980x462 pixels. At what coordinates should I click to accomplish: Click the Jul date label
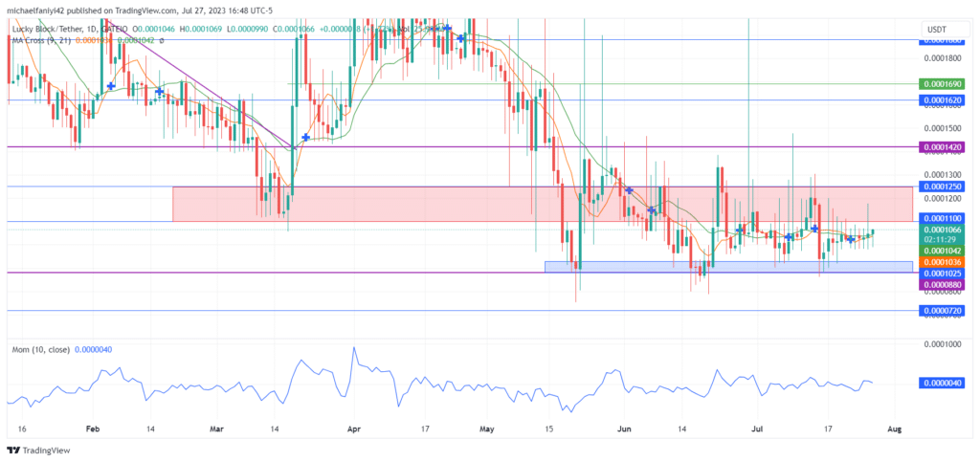click(x=757, y=429)
